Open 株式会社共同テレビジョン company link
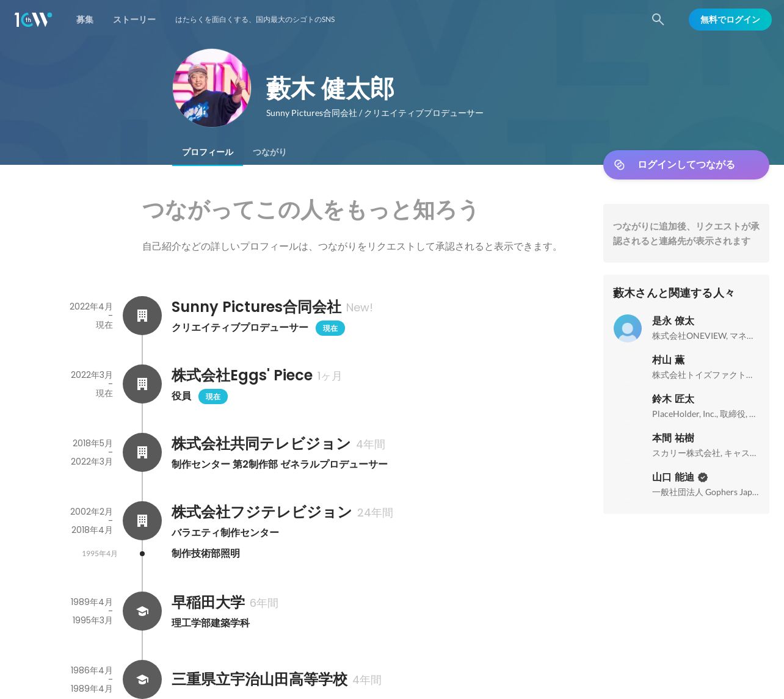 coord(261,444)
